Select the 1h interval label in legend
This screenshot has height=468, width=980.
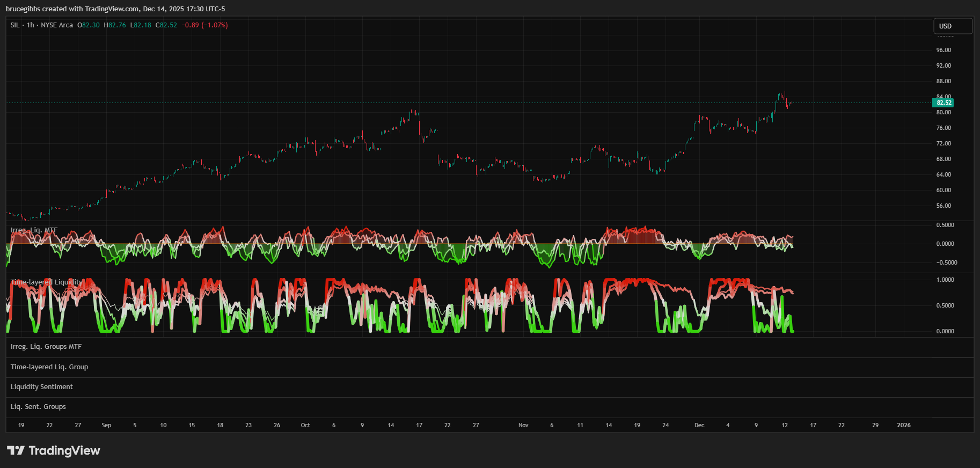tap(31, 25)
